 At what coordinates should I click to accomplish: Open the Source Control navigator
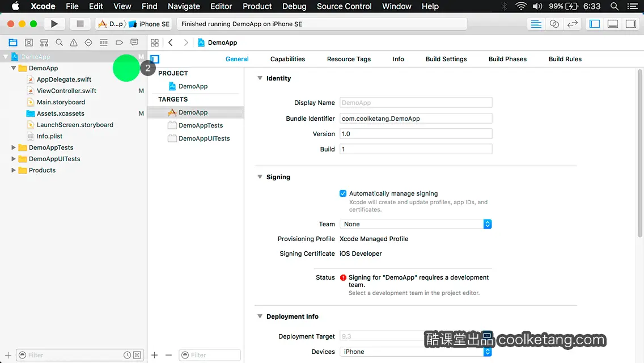pos(29,43)
